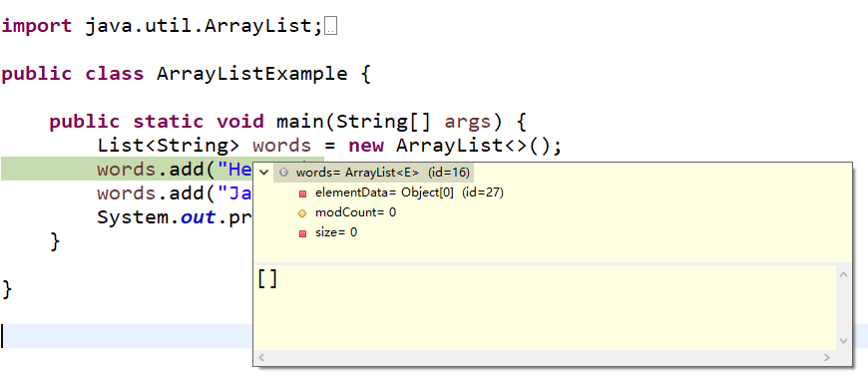Viewport: 868px width, 380px height.
Task: Select the modCount= 0 entry
Action: pos(355,212)
